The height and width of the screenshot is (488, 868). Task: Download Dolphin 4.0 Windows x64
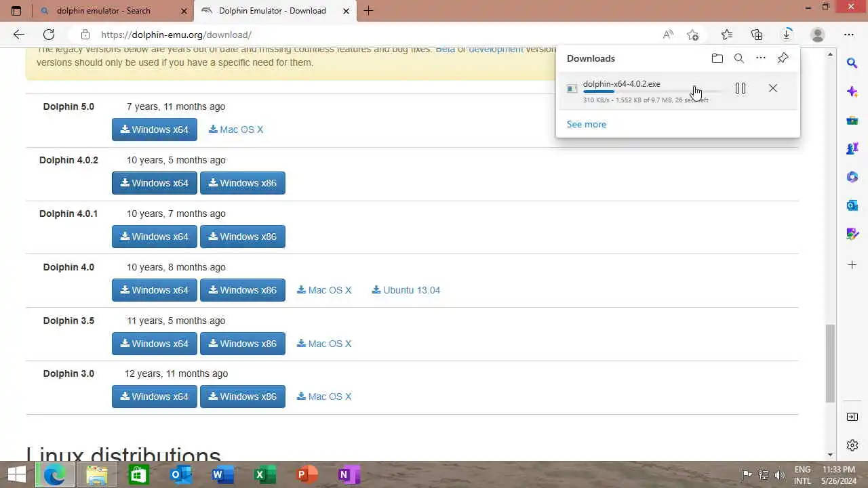(x=155, y=290)
